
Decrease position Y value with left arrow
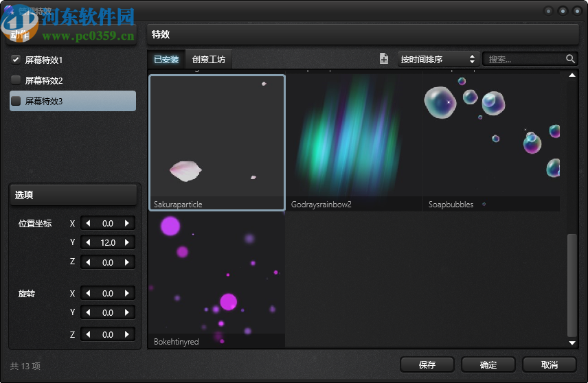click(x=88, y=242)
